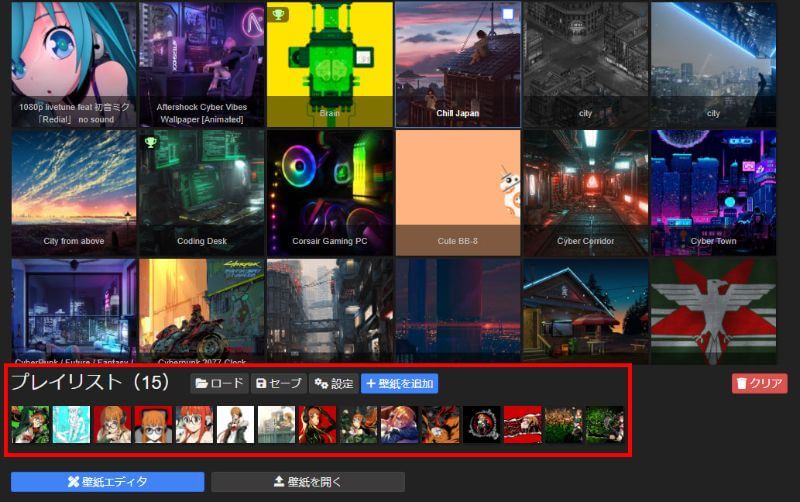Image resolution: width=800 pixels, height=502 pixels.
Task: Clear the playlist with クリア button
Action: [759, 383]
